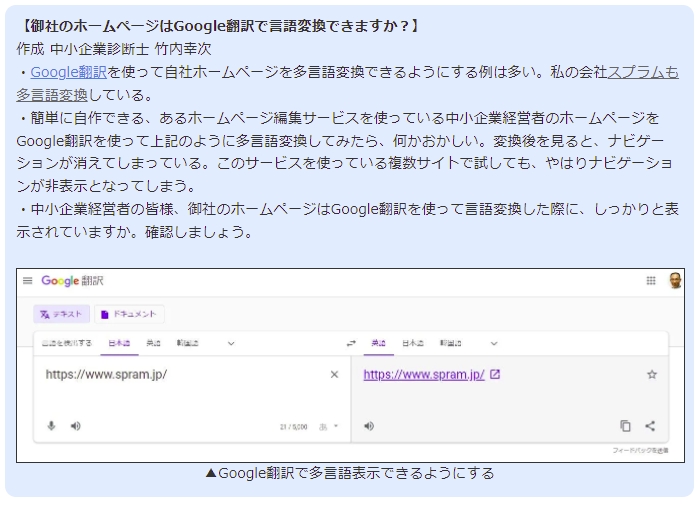Select 日本語 as target language
The image size is (698, 505).
[x=413, y=343]
